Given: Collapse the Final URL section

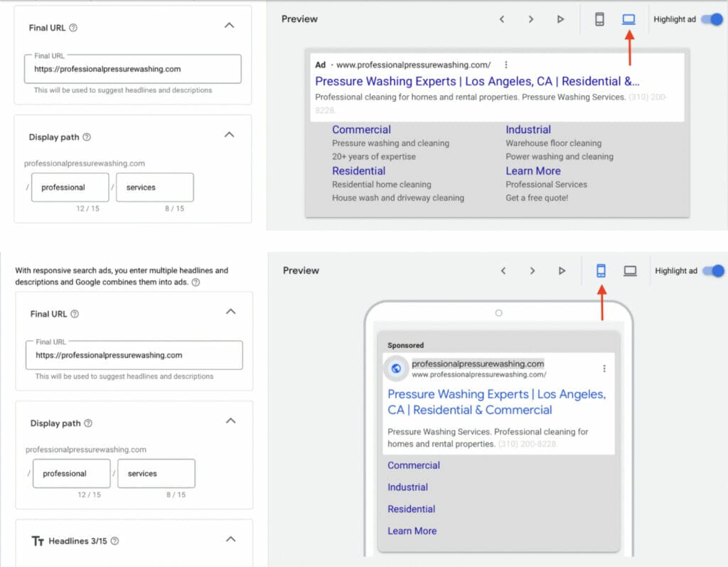Looking at the screenshot, I should [229, 24].
